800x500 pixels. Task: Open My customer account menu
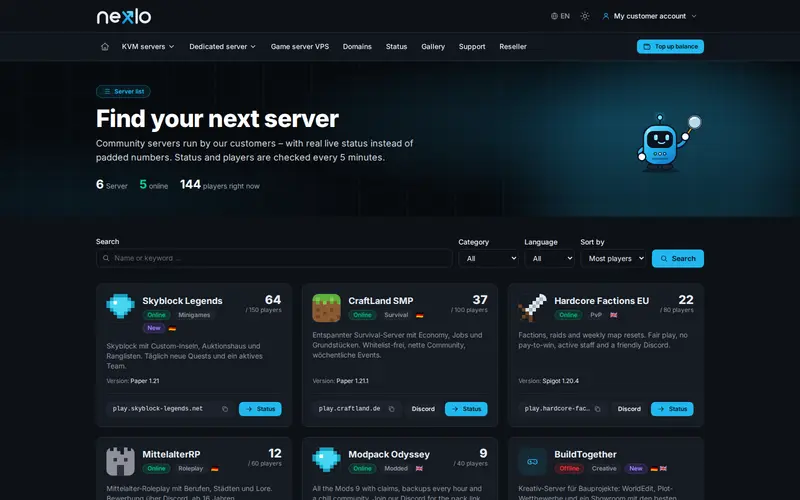click(649, 16)
